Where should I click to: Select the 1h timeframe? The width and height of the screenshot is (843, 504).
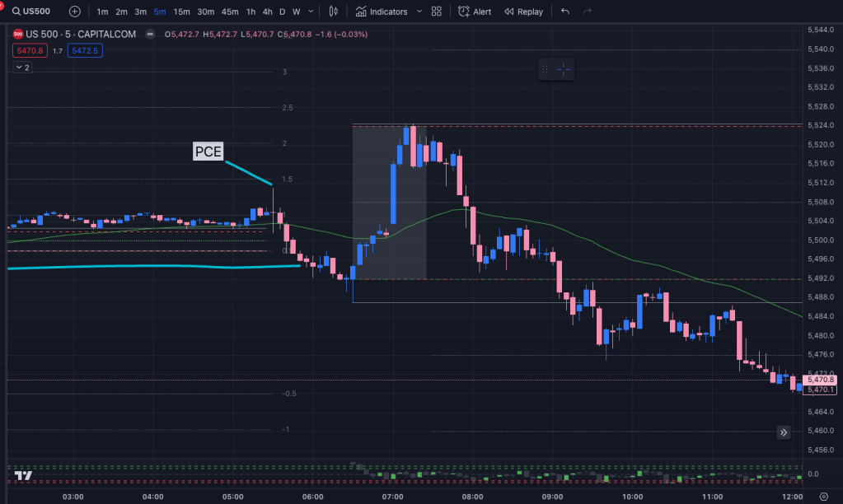(x=251, y=12)
